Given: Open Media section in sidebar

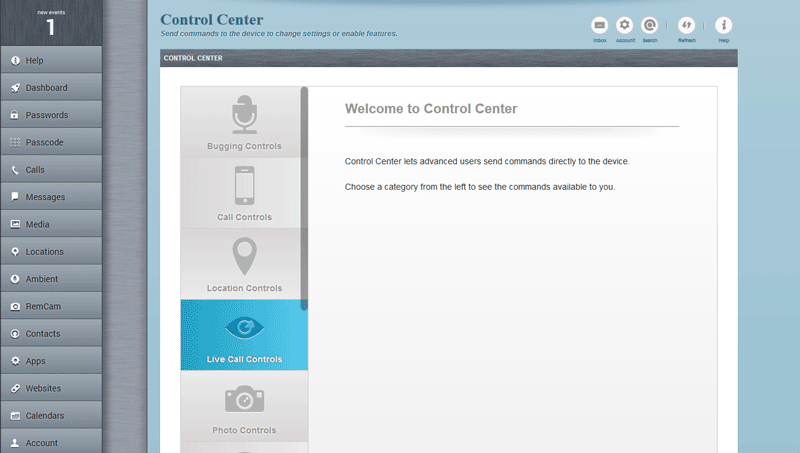Looking at the screenshot, I should point(51,224).
